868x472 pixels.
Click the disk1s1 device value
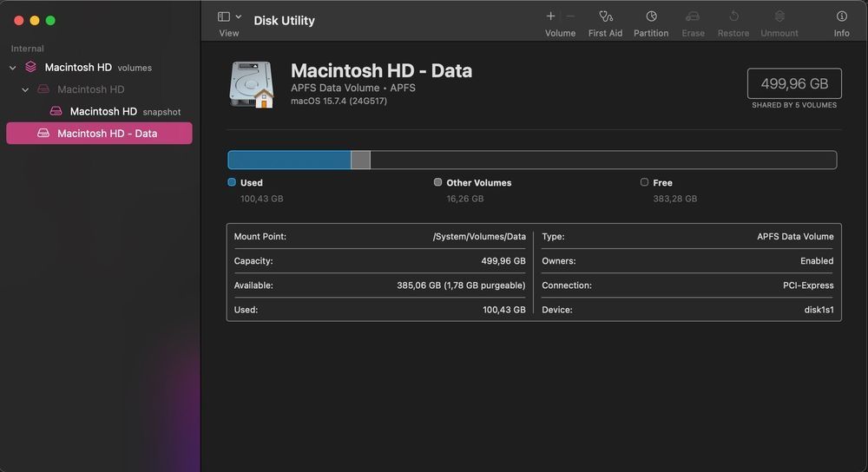[x=819, y=310]
